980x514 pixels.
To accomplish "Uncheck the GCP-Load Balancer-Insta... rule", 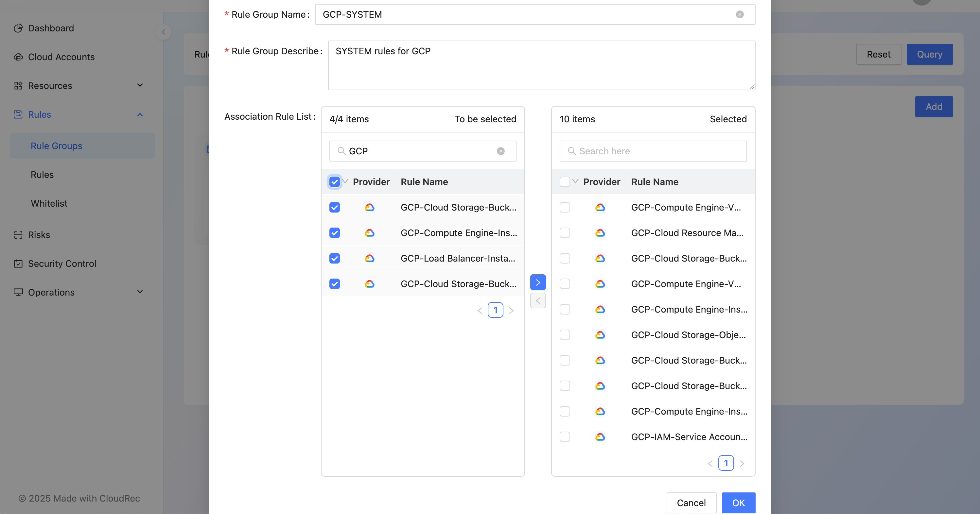I will tap(334, 259).
